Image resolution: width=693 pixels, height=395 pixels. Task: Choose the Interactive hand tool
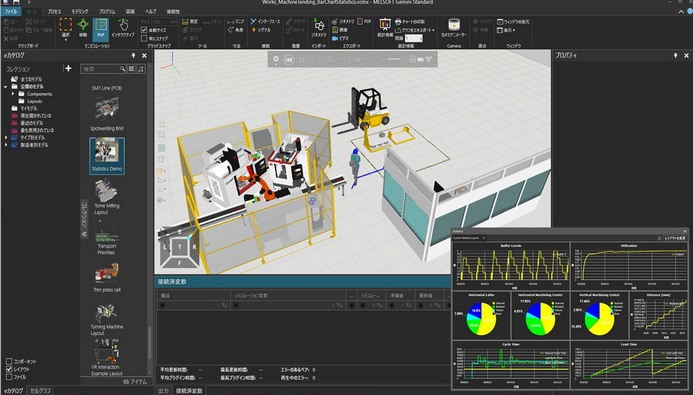coord(123,28)
